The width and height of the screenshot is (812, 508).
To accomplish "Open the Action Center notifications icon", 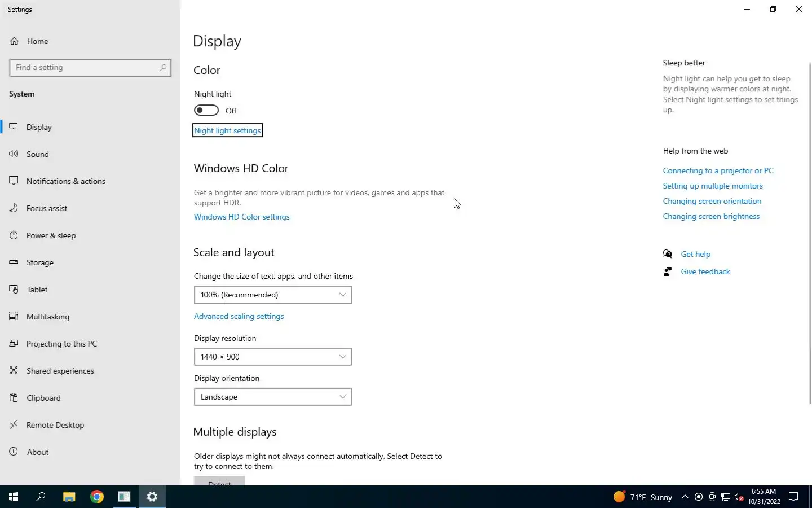I will pos(793,497).
